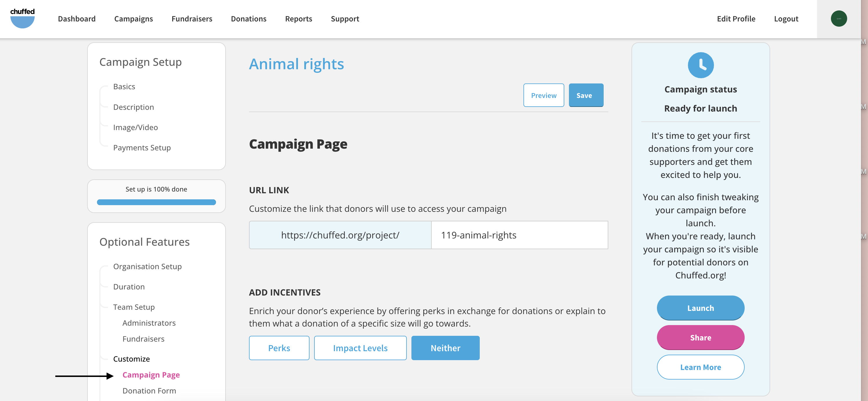
Task: Click the pink Share button
Action: (x=701, y=338)
